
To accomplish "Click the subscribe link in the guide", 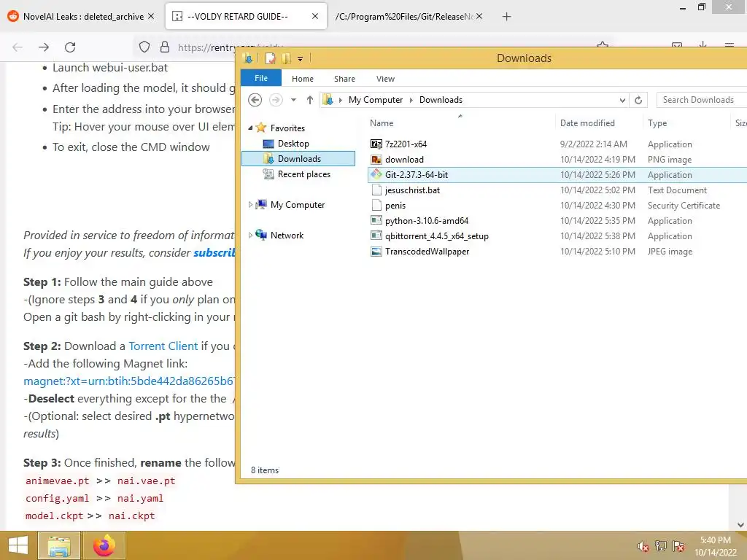I will pyautogui.click(x=214, y=253).
